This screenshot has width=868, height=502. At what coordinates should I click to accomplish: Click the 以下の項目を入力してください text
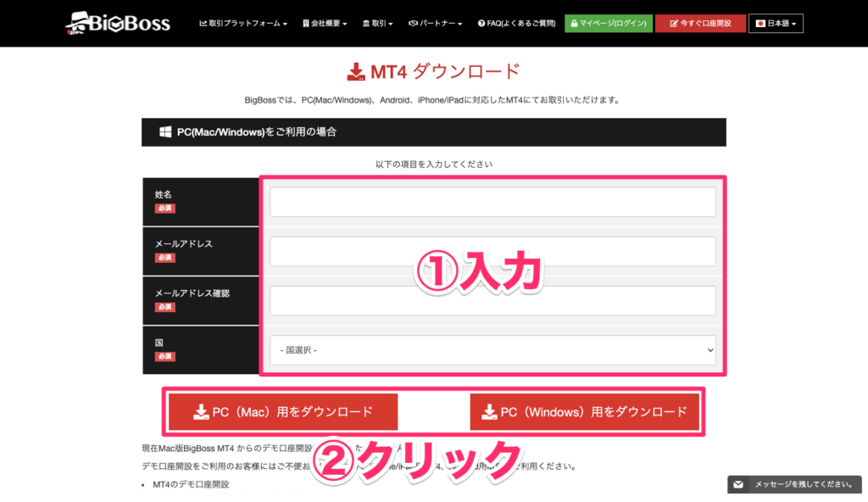(434, 164)
